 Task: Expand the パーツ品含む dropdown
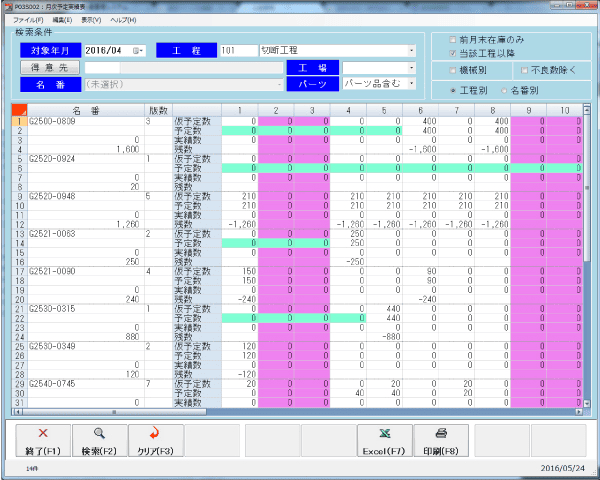coord(411,84)
